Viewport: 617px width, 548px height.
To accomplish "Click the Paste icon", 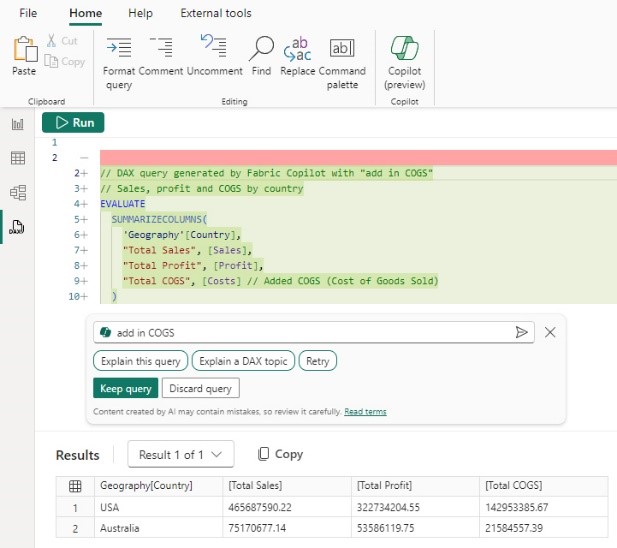I will pyautogui.click(x=25, y=49).
